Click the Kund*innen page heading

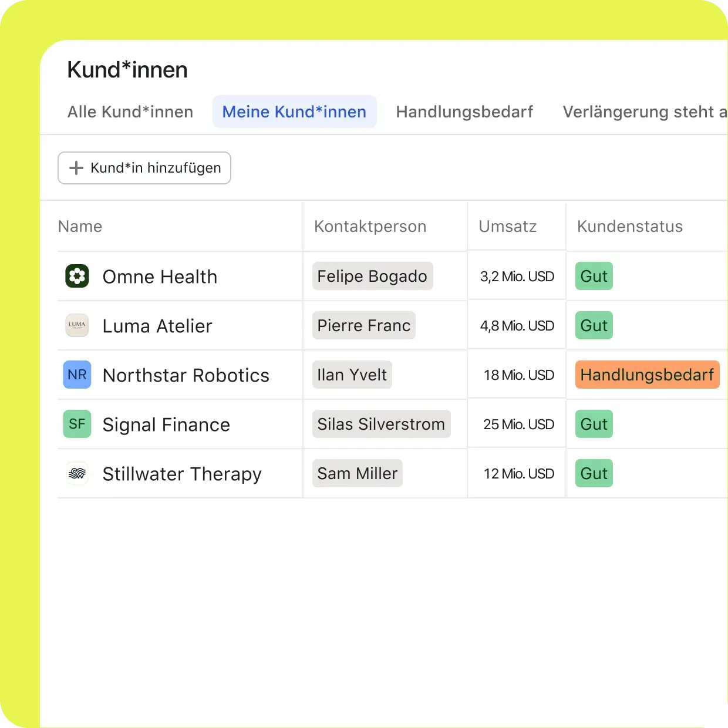(x=127, y=70)
